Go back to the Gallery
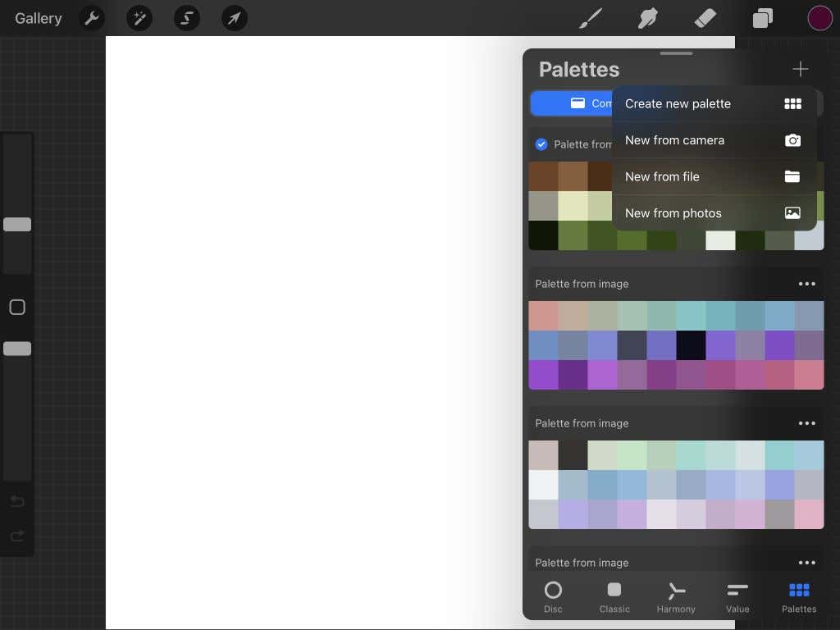840x630 pixels. [38, 18]
